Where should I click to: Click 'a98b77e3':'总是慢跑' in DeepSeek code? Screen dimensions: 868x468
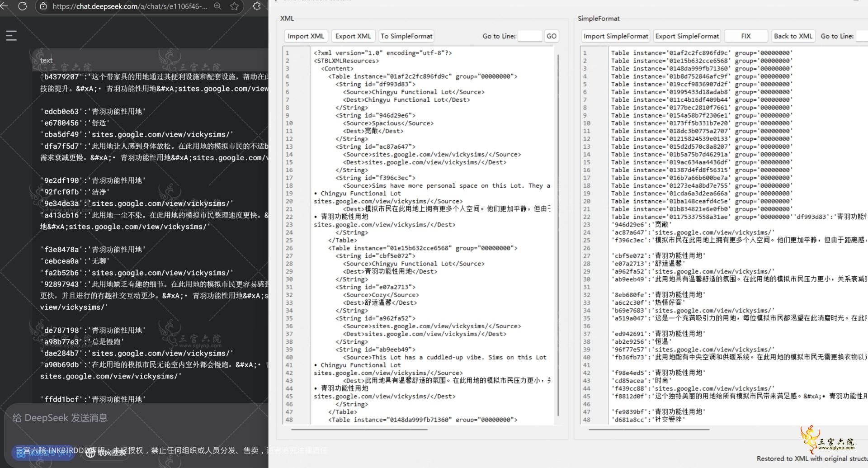pos(82,342)
